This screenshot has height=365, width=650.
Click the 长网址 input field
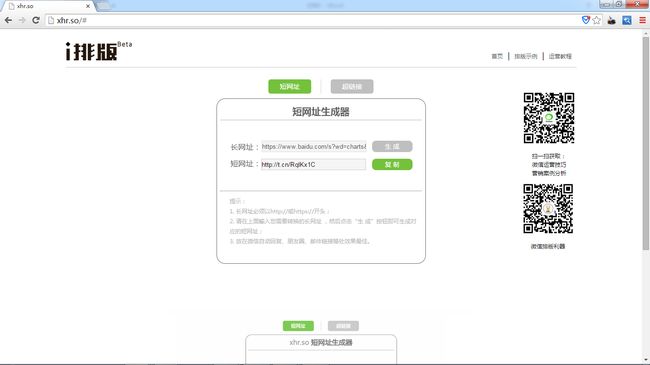(x=314, y=146)
